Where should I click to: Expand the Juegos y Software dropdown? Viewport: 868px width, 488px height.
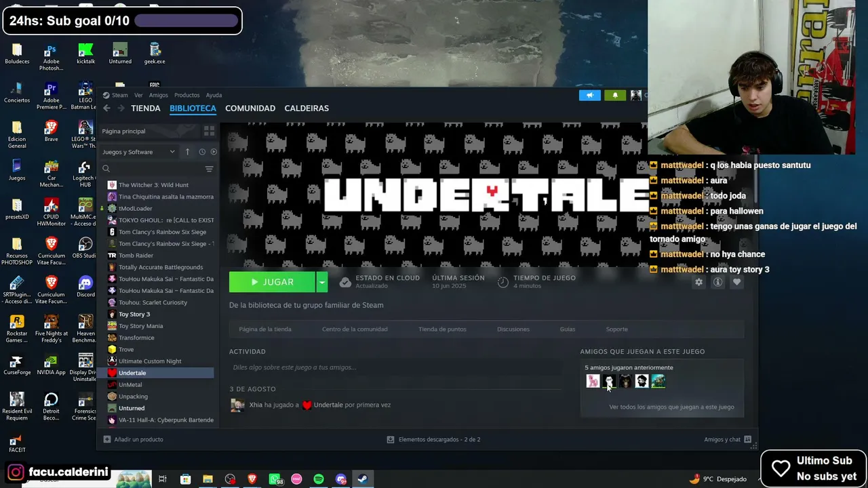pyautogui.click(x=139, y=152)
